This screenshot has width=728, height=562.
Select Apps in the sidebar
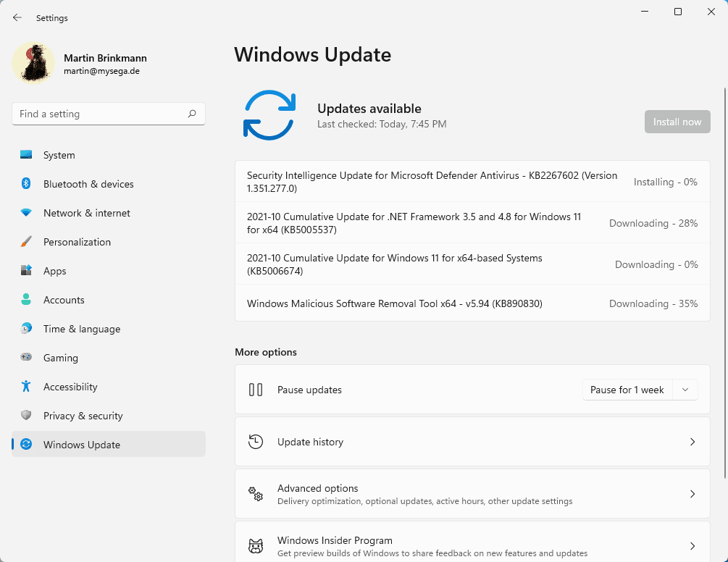[54, 270]
